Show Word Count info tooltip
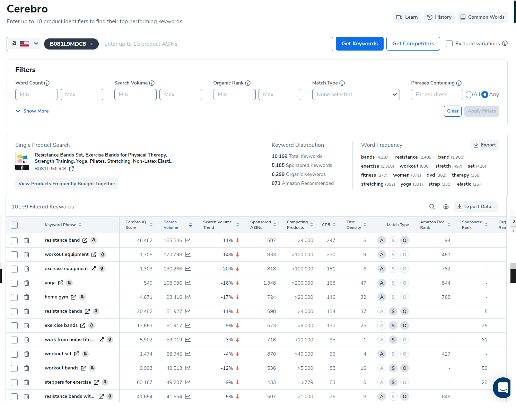The image size is (516, 420). click(x=47, y=83)
